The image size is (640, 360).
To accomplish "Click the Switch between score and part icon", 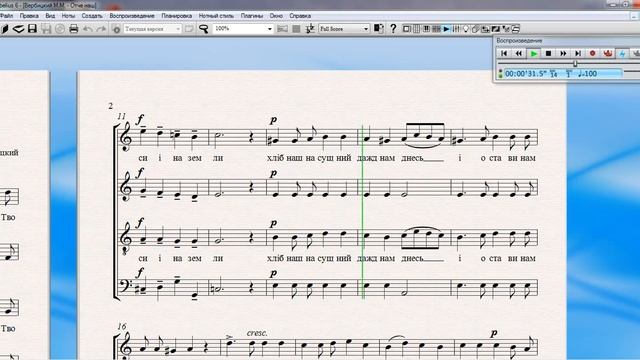I will (x=378, y=29).
